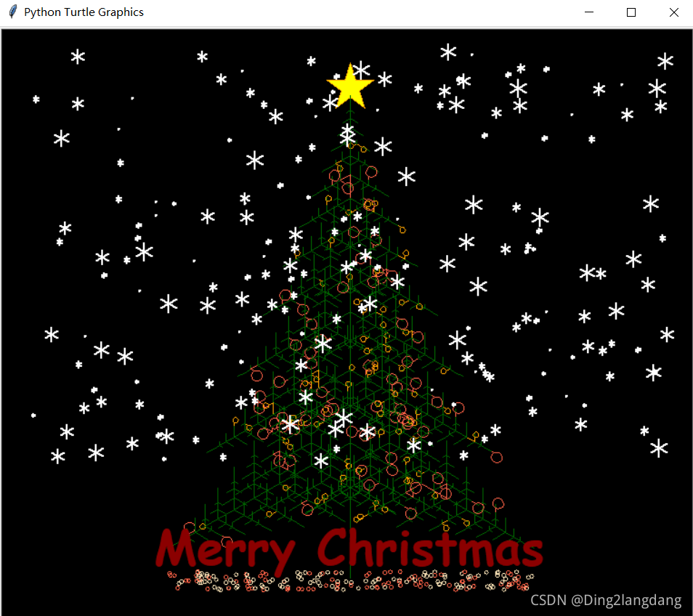The width and height of the screenshot is (693, 616).
Task: Click the yellow star atop the tree
Action: click(x=350, y=86)
